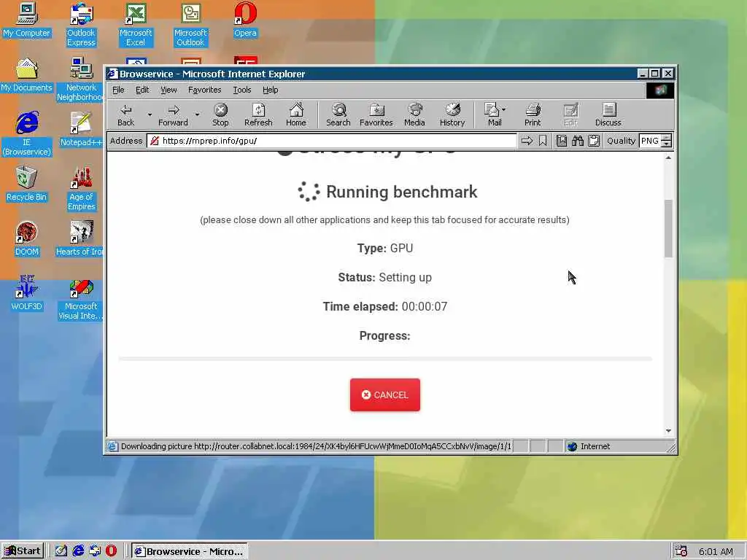Open the Back history dropdown arrow
747x560 pixels.
tap(150, 115)
